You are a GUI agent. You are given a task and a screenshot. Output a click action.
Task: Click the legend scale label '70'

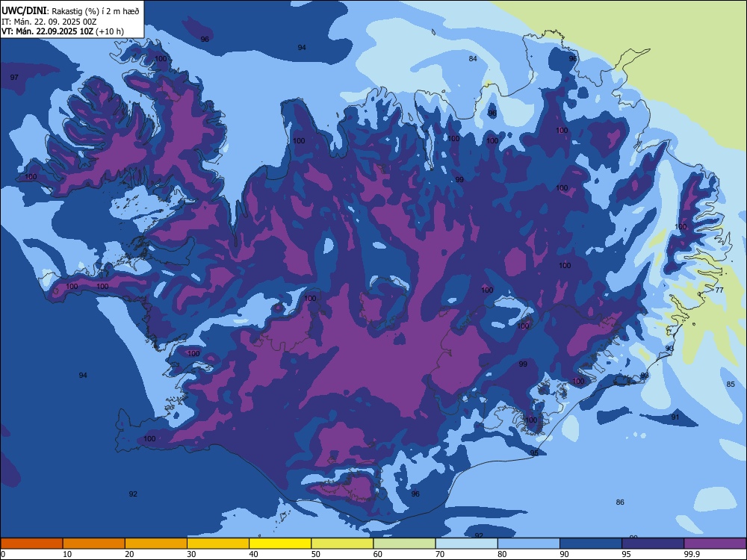point(440,554)
